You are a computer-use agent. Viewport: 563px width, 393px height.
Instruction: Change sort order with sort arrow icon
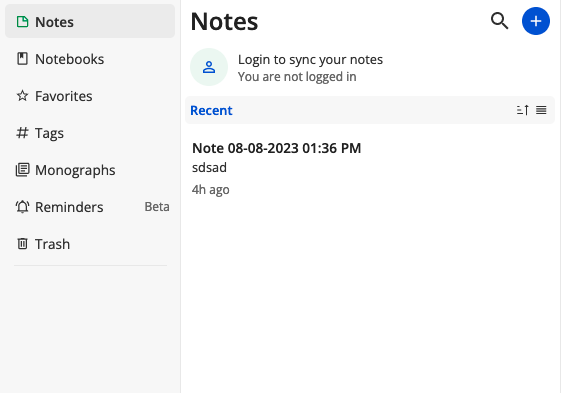pyautogui.click(x=522, y=110)
